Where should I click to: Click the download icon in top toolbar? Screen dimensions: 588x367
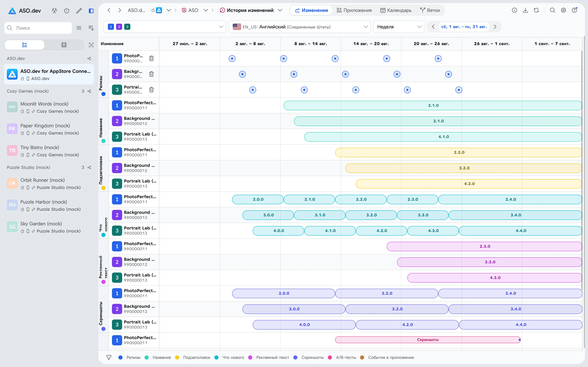click(525, 10)
